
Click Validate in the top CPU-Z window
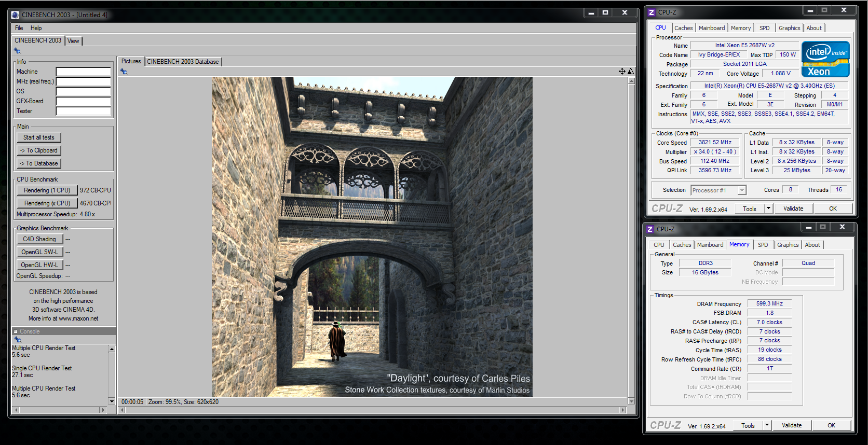click(x=793, y=208)
